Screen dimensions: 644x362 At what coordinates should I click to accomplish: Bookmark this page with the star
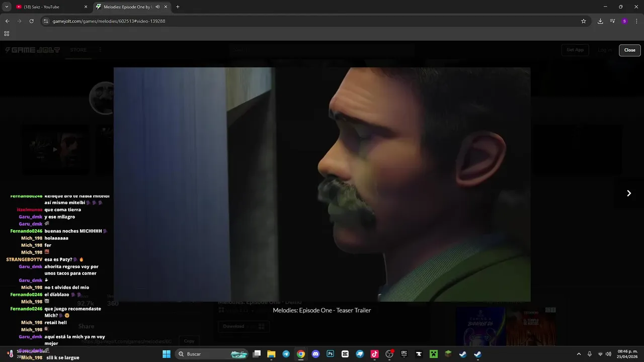click(x=584, y=21)
